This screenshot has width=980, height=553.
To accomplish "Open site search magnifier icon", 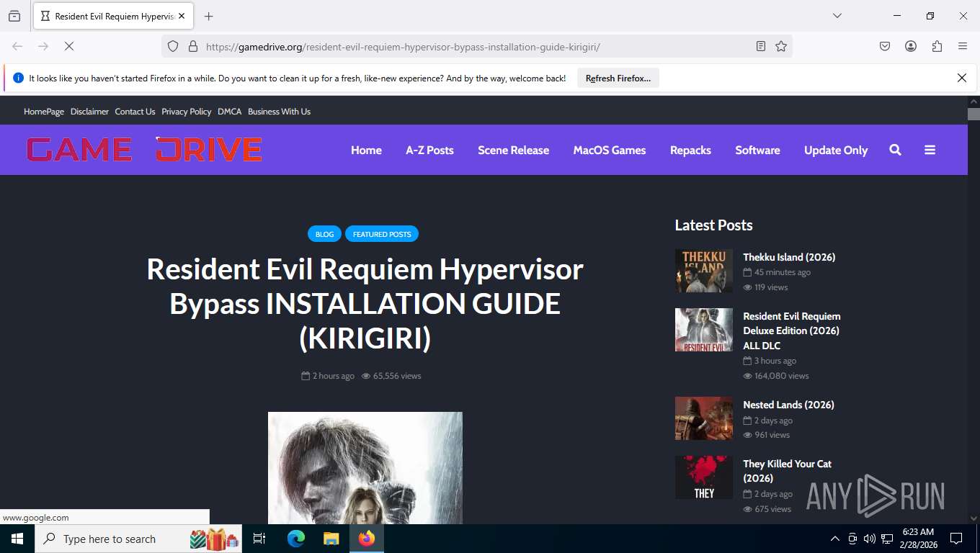I will click(x=895, y=150).
